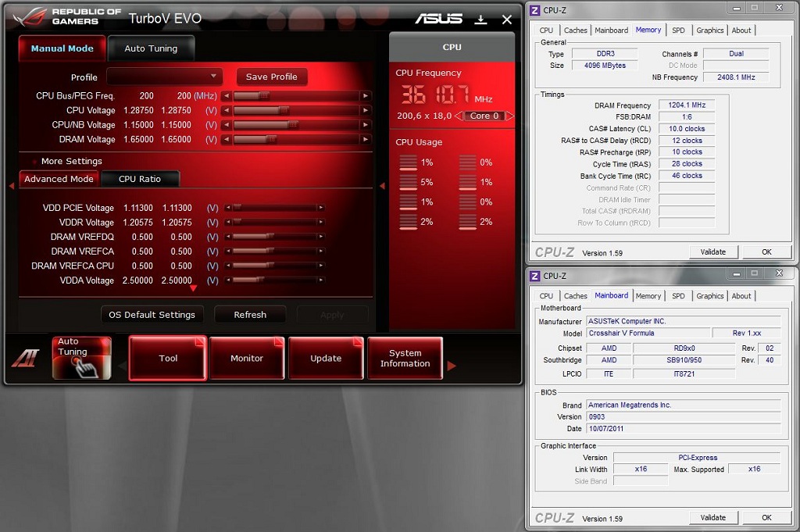Click the Refresh button
This screenshot has height=532, width=800.
point(250,315)
